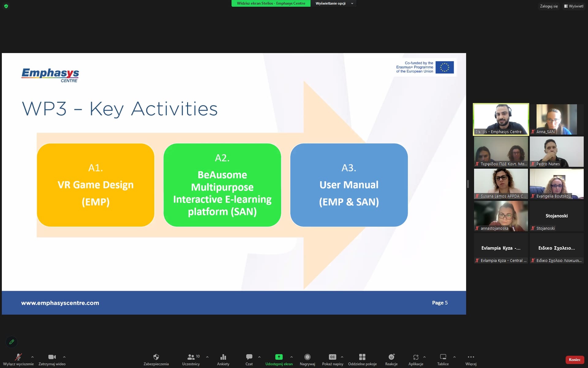Open audio options arrow next to microphone
Screen dimensions: 588x368
(x=32, y=357)
